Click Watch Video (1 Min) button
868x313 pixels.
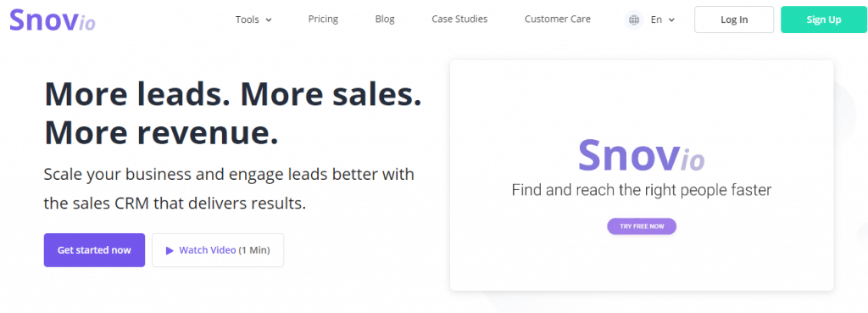click(x=218, y=250)
